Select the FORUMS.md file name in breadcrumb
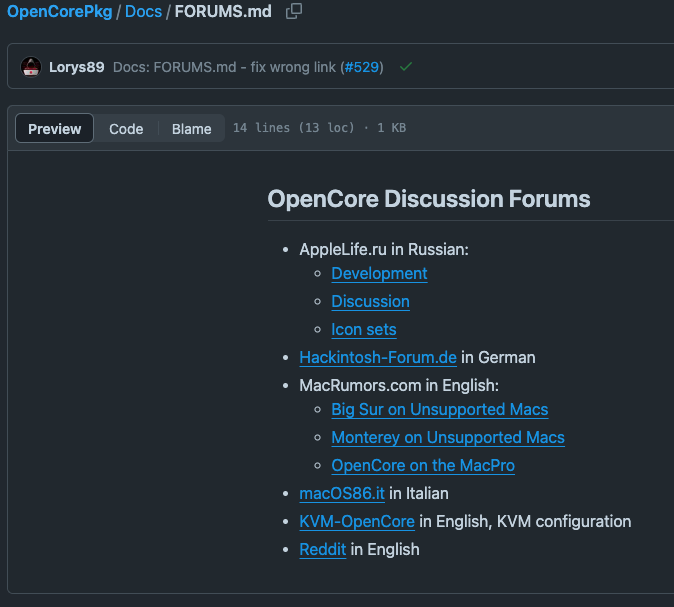This screenshot has height=607, width=674. point(223,12)
